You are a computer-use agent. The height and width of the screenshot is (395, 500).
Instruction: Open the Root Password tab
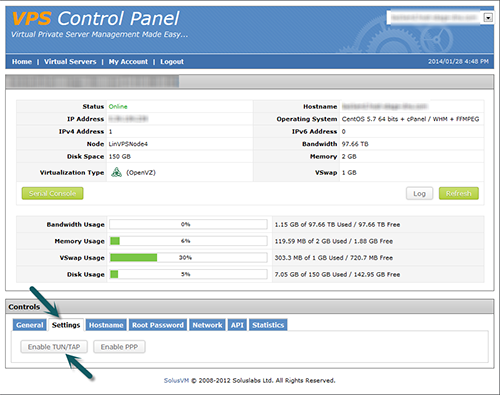(x=158, y=325)
